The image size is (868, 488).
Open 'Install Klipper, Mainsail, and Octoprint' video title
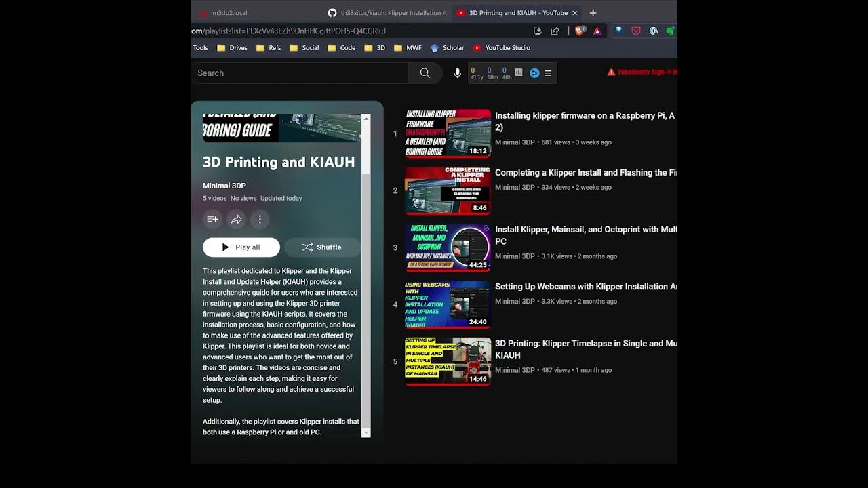point(586,235)
